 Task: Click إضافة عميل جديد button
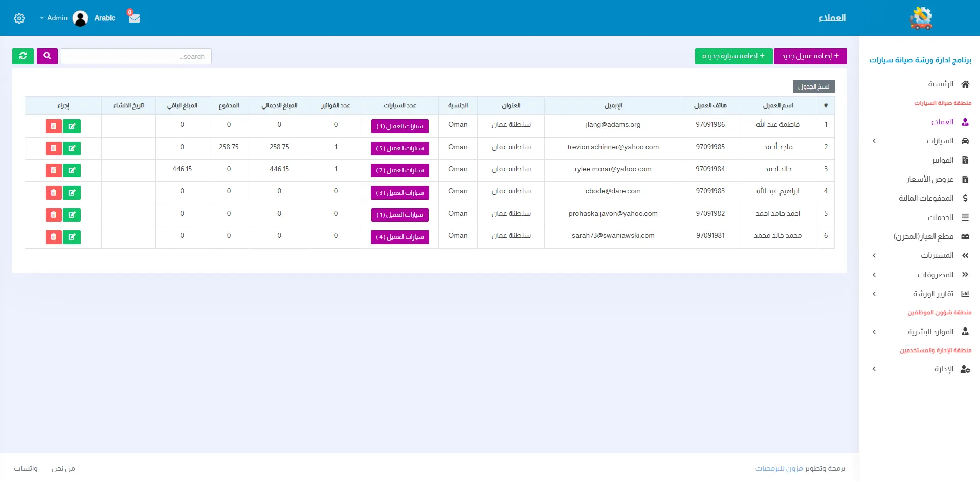pyautogui.click(x=810, y=56)
